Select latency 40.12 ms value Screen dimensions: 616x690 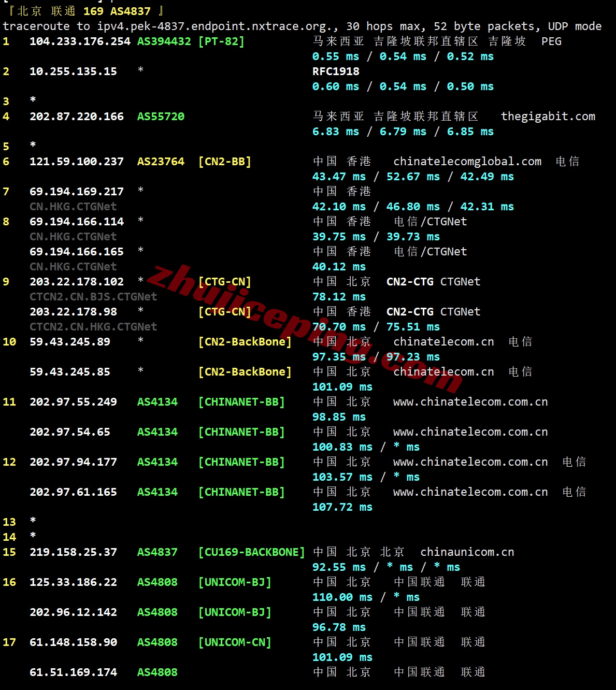pos(339,267)
